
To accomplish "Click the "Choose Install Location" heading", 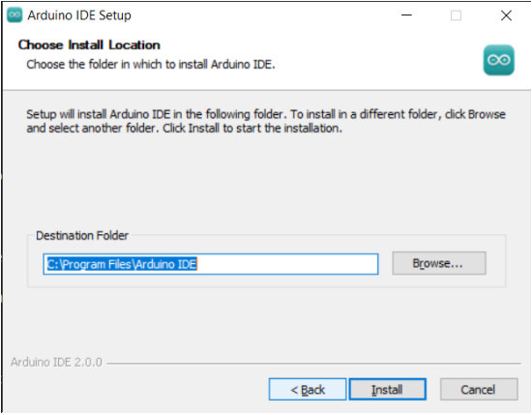I will click(x=89, y=44).
